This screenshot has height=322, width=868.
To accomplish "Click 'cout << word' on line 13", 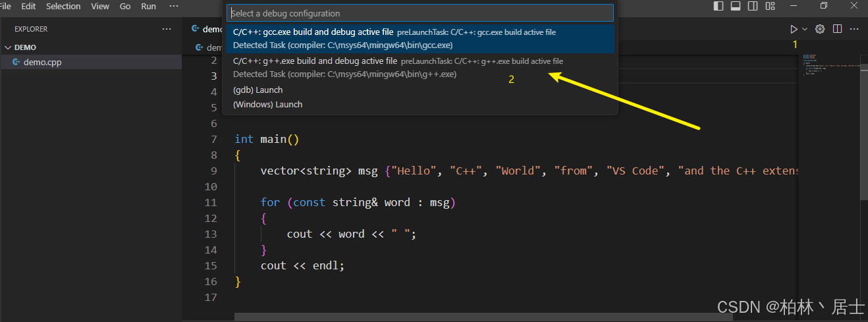I will tap(325, 234).
